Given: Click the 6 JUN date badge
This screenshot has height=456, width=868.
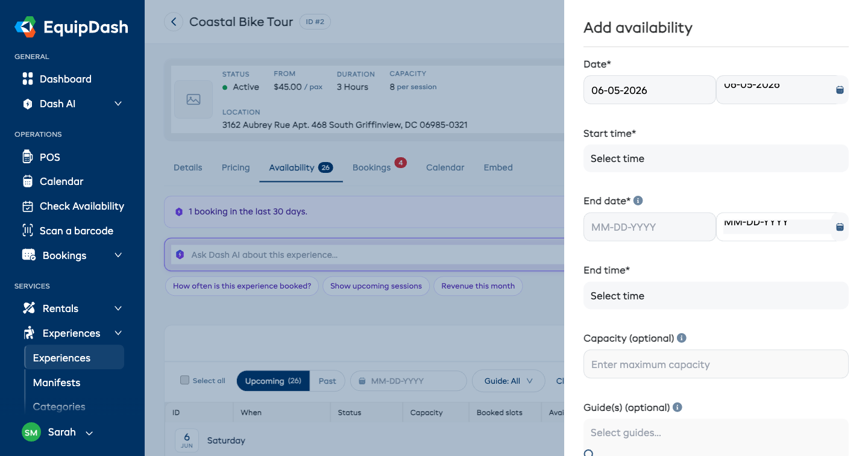Looking at the screenshot, I should point(187,440).
